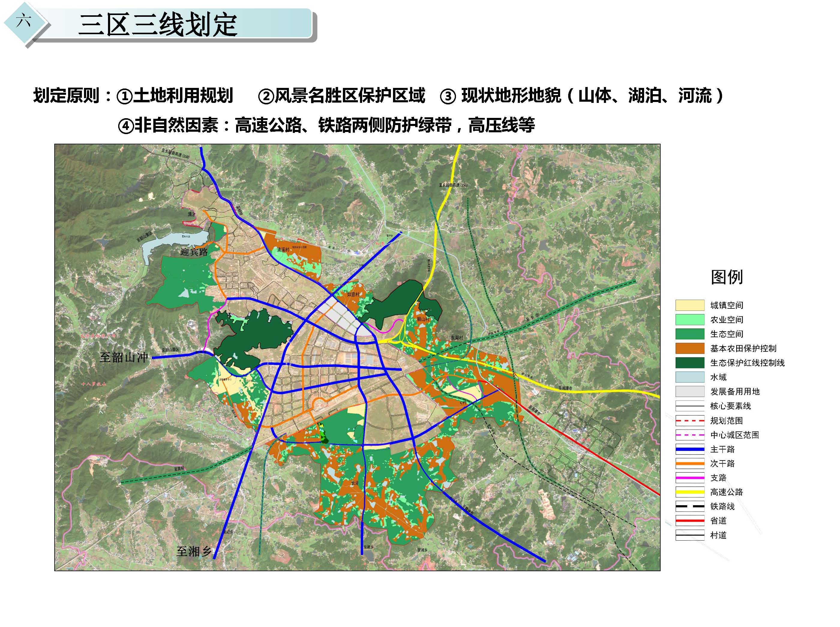Image resolution: width=840 pixels, height=627 pixels.
Task: Click the legend label 省道
Action: coord(718,521)
